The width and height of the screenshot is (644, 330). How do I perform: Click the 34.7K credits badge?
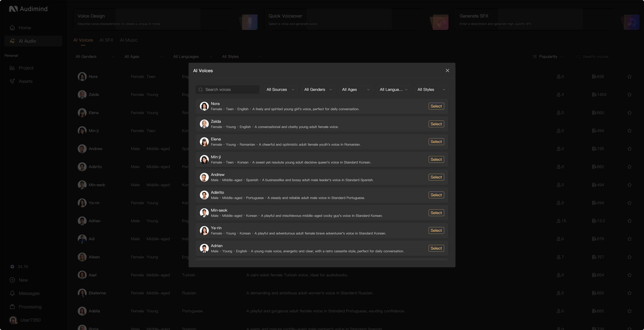coord(33,267)
